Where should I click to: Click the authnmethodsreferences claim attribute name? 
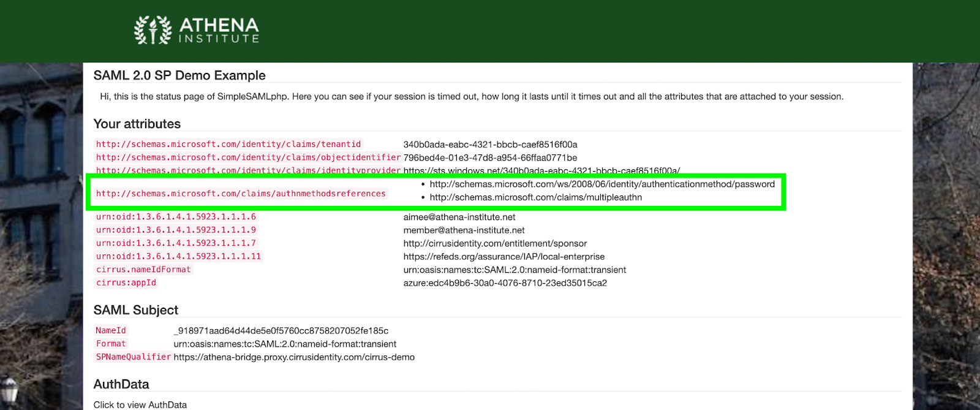(241, 194)
